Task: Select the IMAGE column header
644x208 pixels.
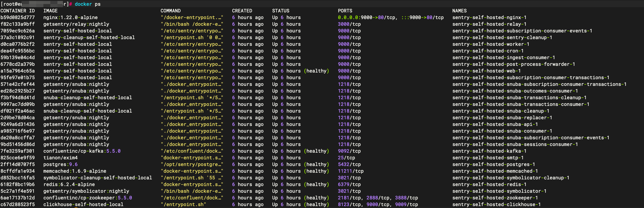Action: [x=51, y=11]
